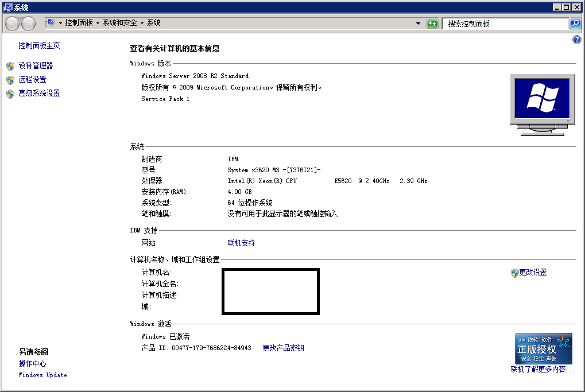
Task: Open the address bar history dropdown arrow
Action: click(418, 24)
